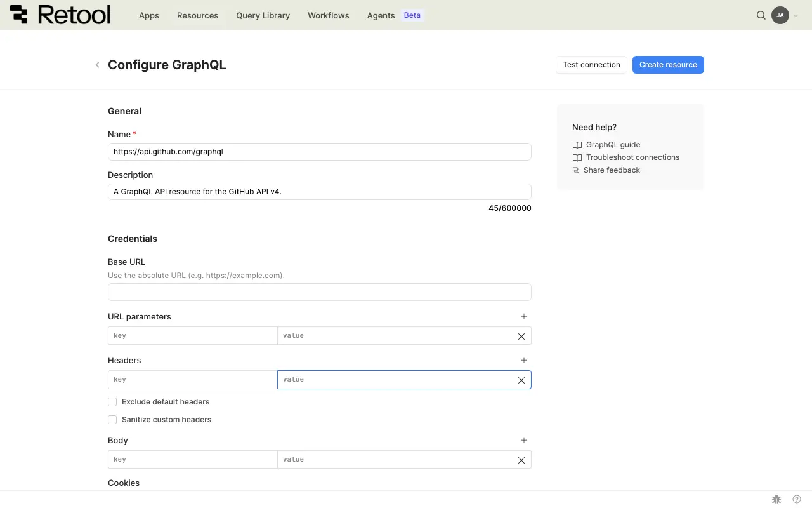Delete the Headers row using X icon
This screenshot has width=812, height=508.
[521, 380]
